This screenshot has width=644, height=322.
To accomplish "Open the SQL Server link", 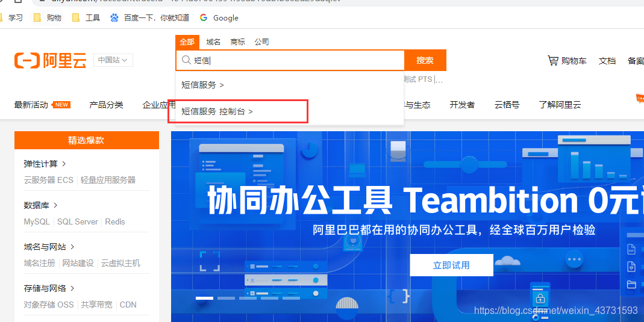I will [x=78, y=222].
